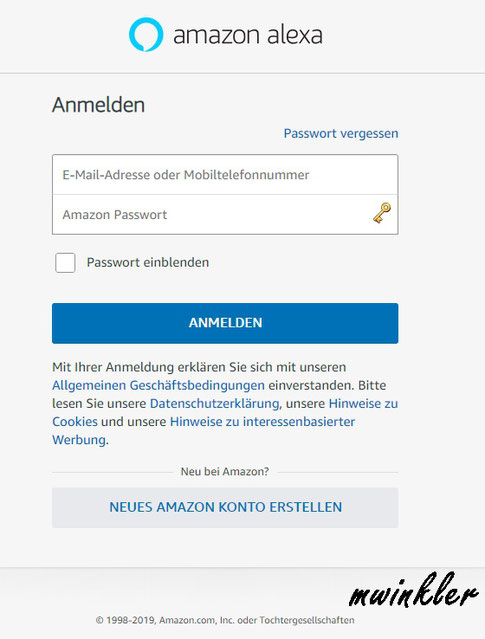The height and width of the screenshot is (639, 485).
Task: Open Allgemeinen Geschäftsbedingungen link
Action: (159, 385)
